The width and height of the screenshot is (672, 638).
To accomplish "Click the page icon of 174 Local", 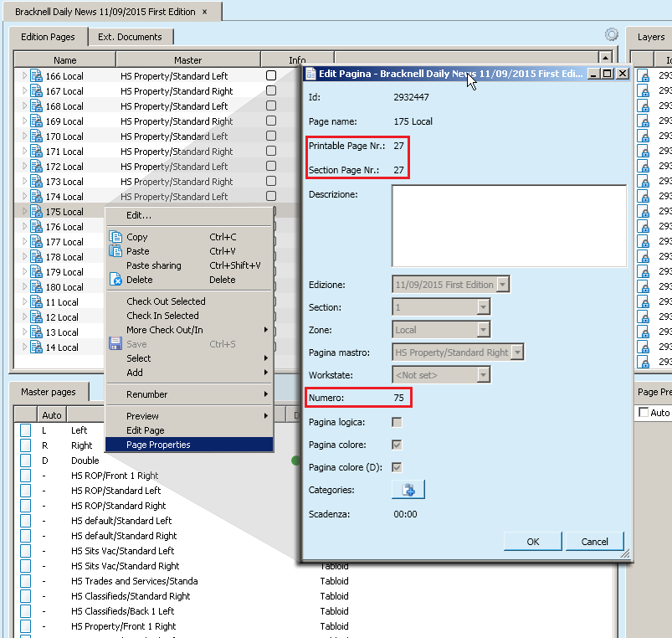I will 37,197.
